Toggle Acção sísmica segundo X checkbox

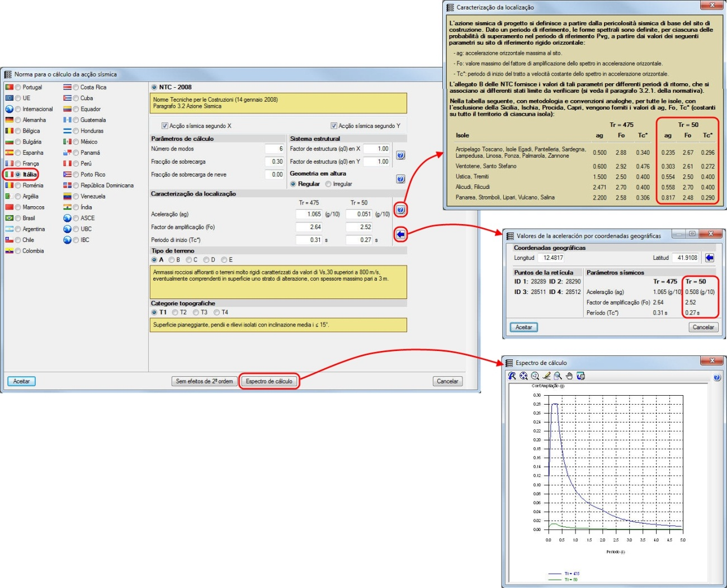[x=164, y=126]
